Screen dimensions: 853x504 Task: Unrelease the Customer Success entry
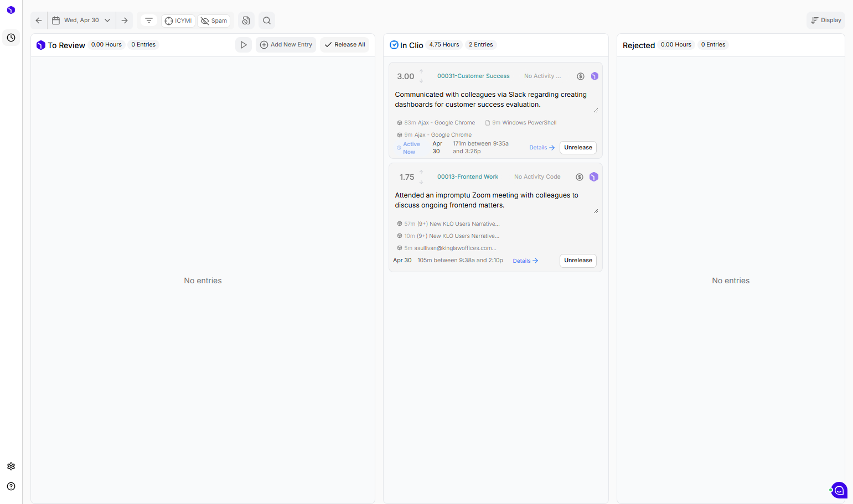click(578, 148)
